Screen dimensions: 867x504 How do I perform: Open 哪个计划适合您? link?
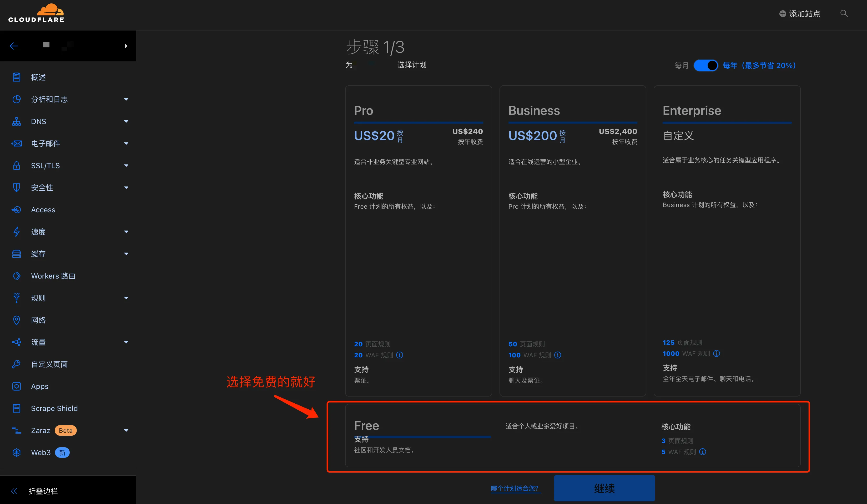tap(515, 488)
